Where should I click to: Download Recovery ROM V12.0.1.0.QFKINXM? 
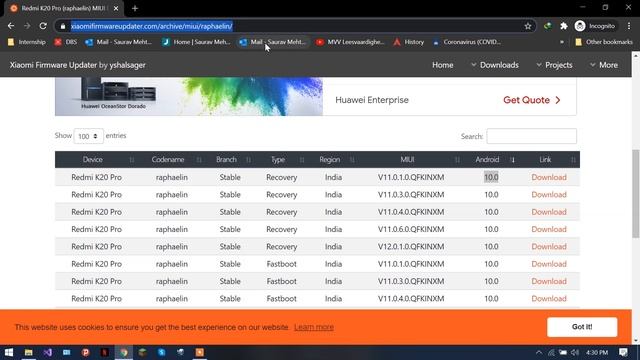tap(549, 247)
